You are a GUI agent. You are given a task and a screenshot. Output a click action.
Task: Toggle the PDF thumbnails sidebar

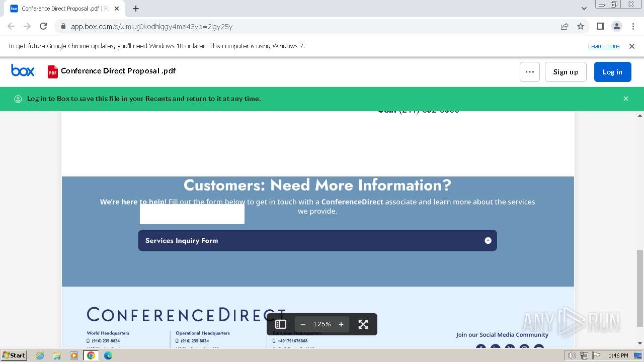281,324
